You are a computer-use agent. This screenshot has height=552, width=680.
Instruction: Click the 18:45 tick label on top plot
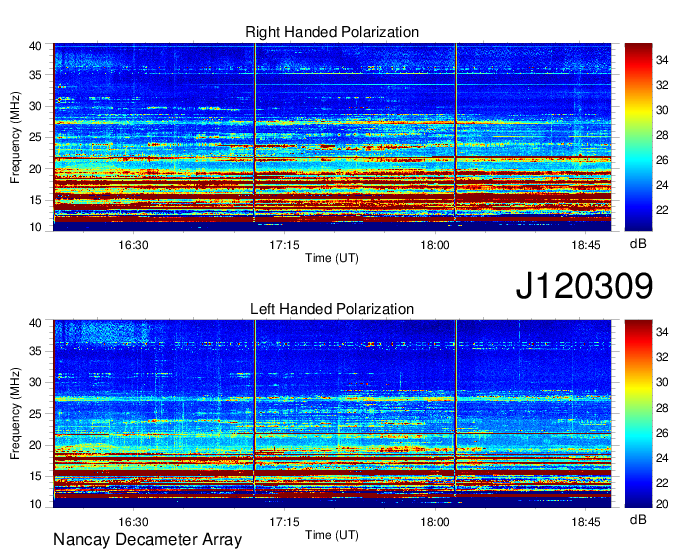tap(585, 245)
